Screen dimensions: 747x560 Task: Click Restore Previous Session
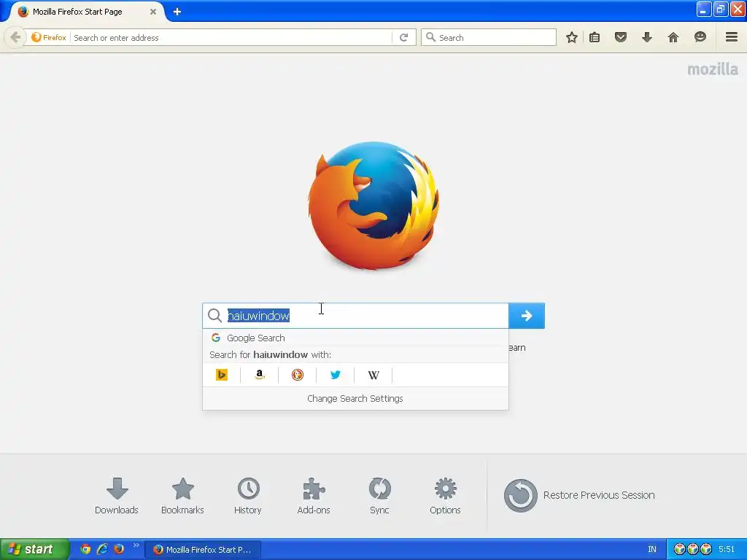[x=579, y=495]
